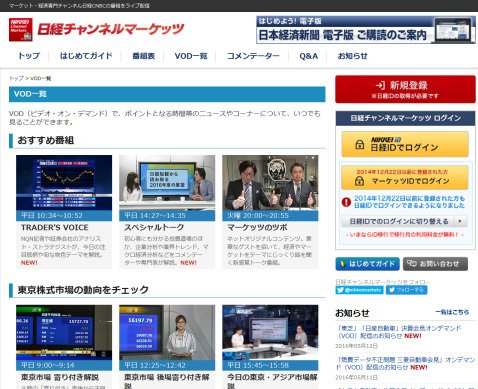
Task: Click the Nikkei Channel Markets logo icon
Action: (21, 30)
